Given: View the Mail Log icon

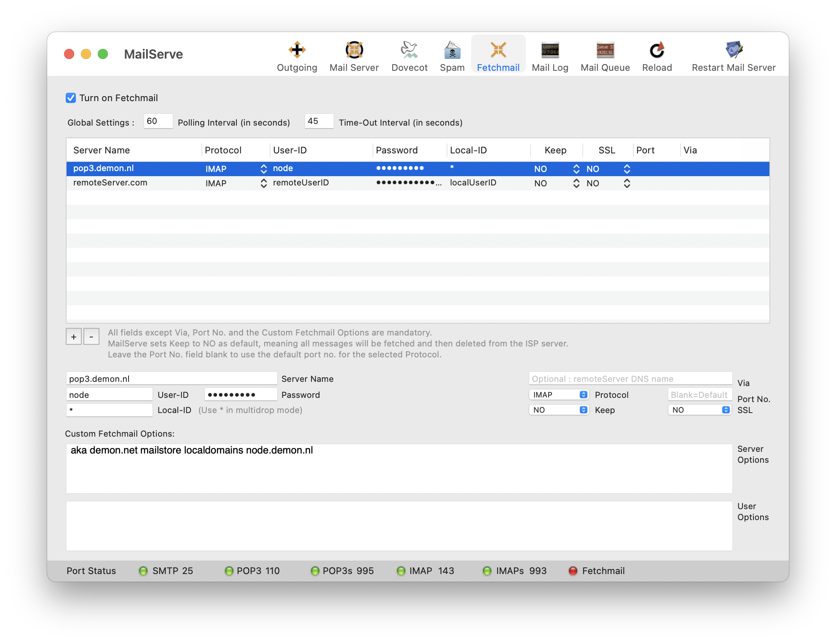Looking at the screenshot, I should [550, 50].
